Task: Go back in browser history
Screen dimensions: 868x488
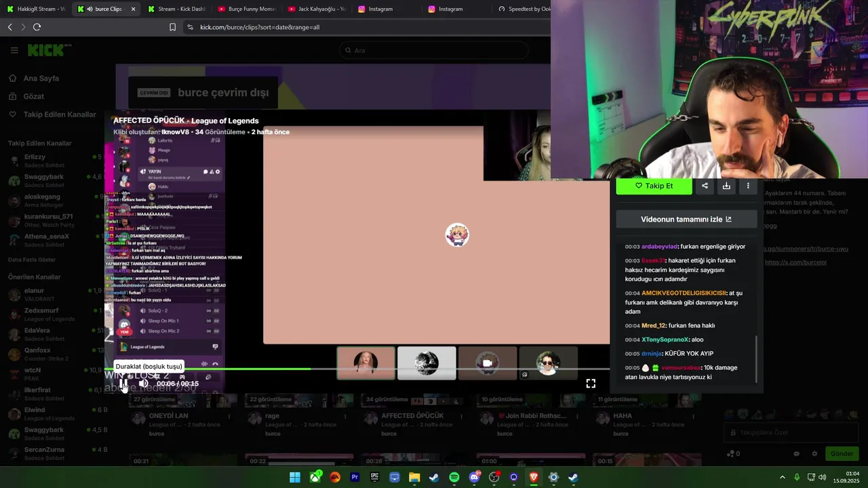Action: 9,27
